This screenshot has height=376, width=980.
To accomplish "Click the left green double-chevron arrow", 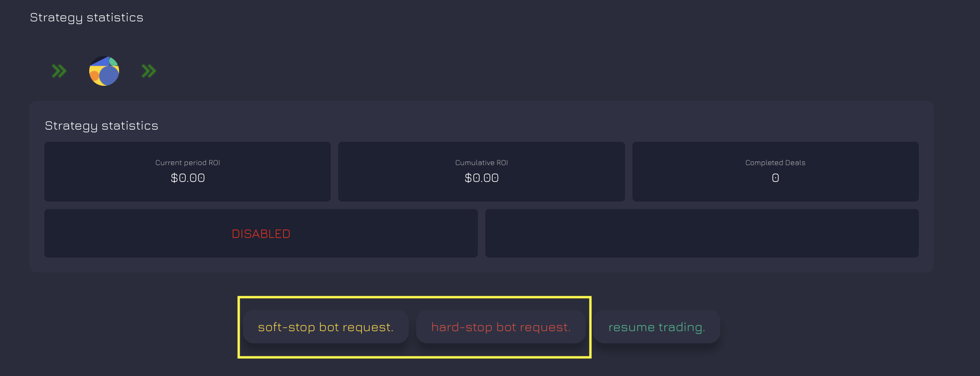I will tap(59, 71).
